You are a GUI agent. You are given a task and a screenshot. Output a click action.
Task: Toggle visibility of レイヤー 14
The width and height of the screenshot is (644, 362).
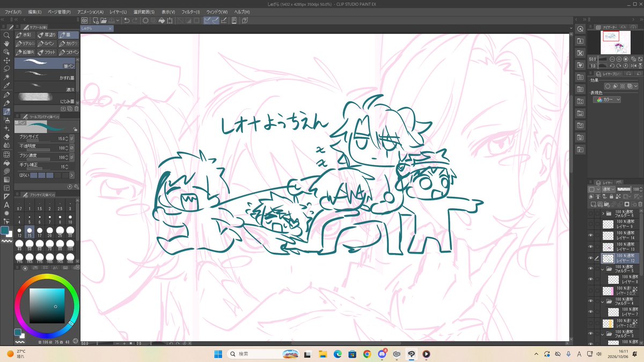coord(591,235)
